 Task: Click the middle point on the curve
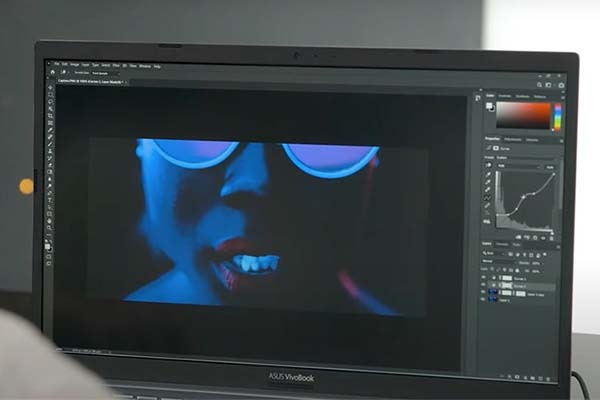pyautogui.click(x=523, y=197)
